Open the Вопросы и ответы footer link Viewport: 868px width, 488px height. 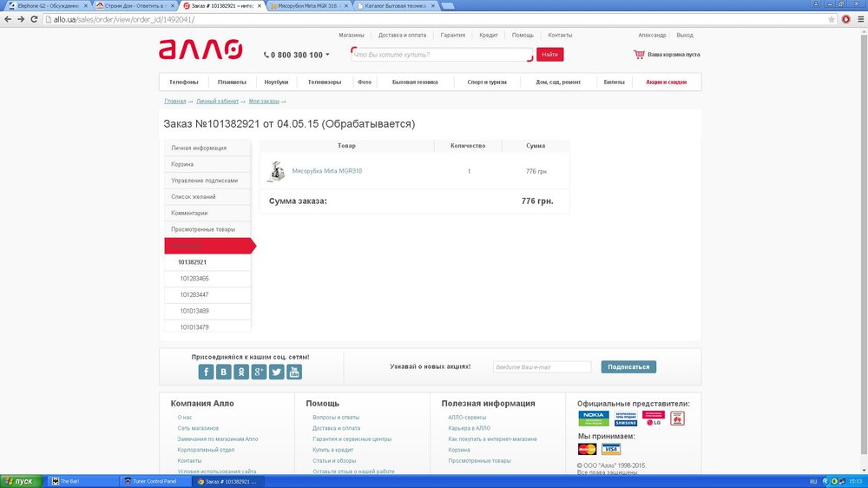[335, 417]
